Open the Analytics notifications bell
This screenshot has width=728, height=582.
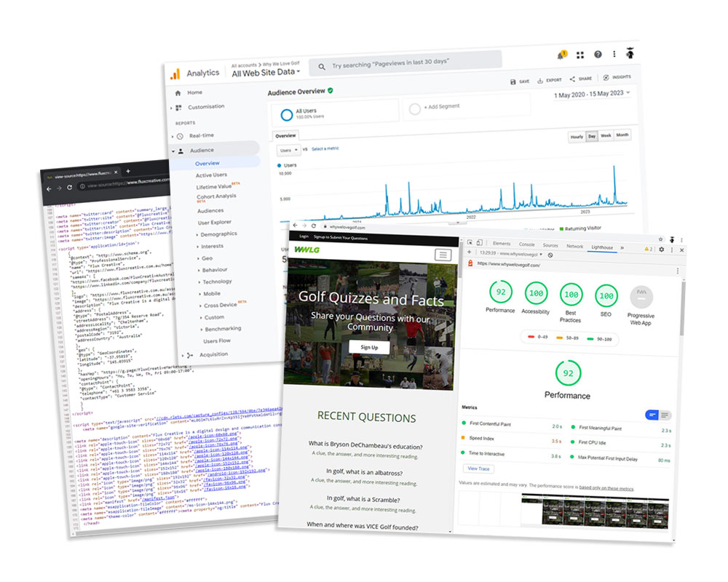[x=561, y=55]
